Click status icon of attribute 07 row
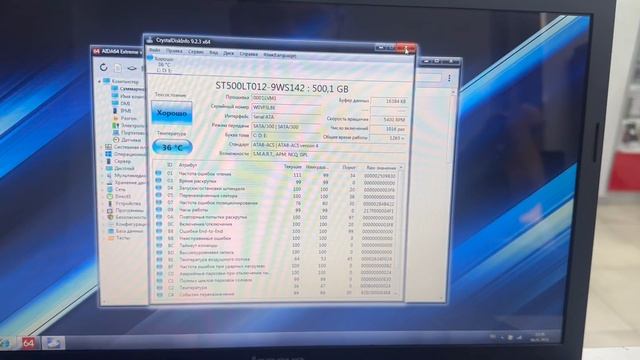 tap(159, 202)
